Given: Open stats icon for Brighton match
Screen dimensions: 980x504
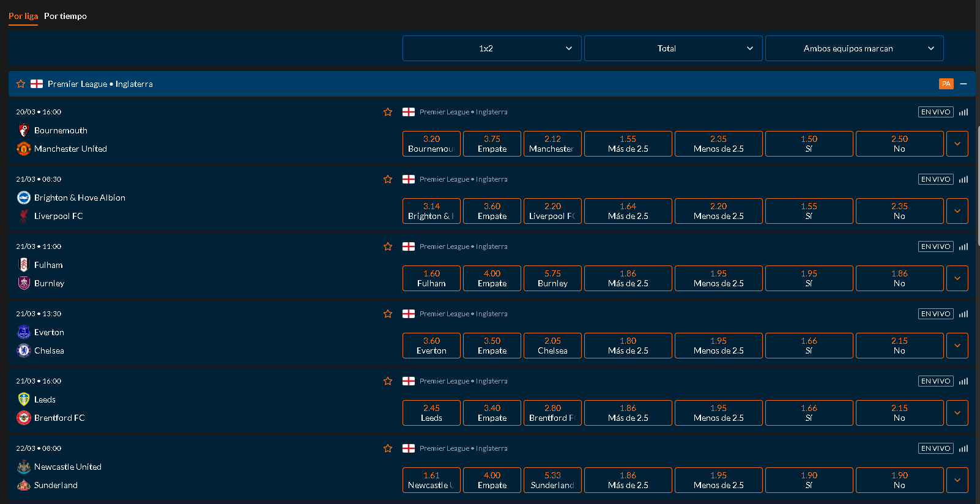Looking at the screenshot, I should click(x=963, y=179).
